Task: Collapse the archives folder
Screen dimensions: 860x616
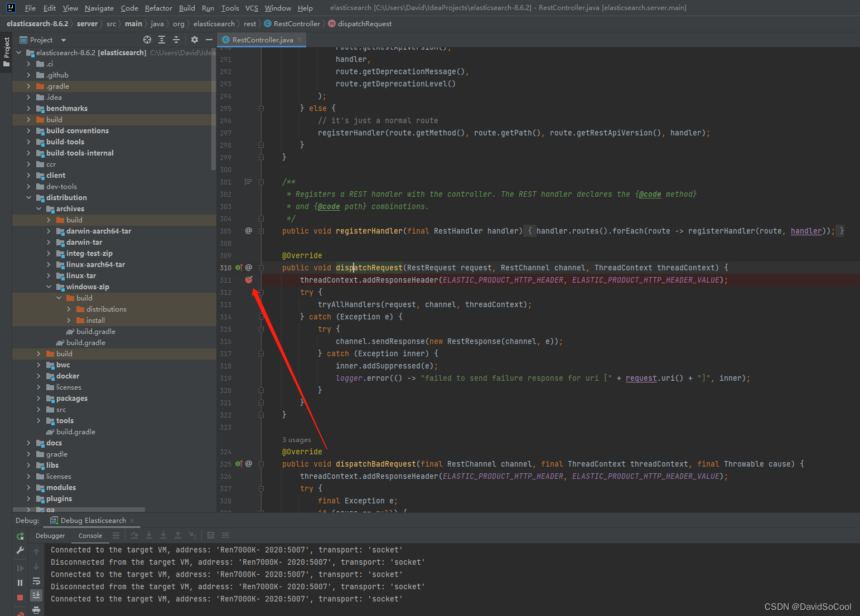Action: 38,208
